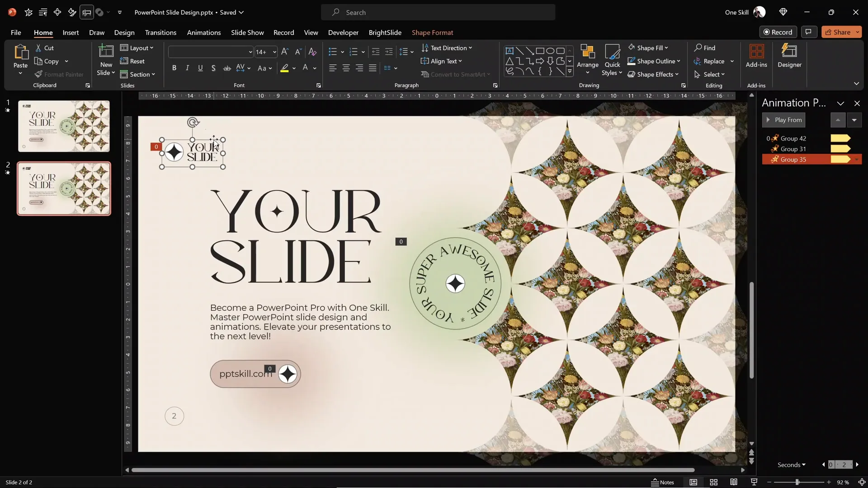The image size is (868, 488).
Task: Increase font size with the larger A icon
Action: 284,52
